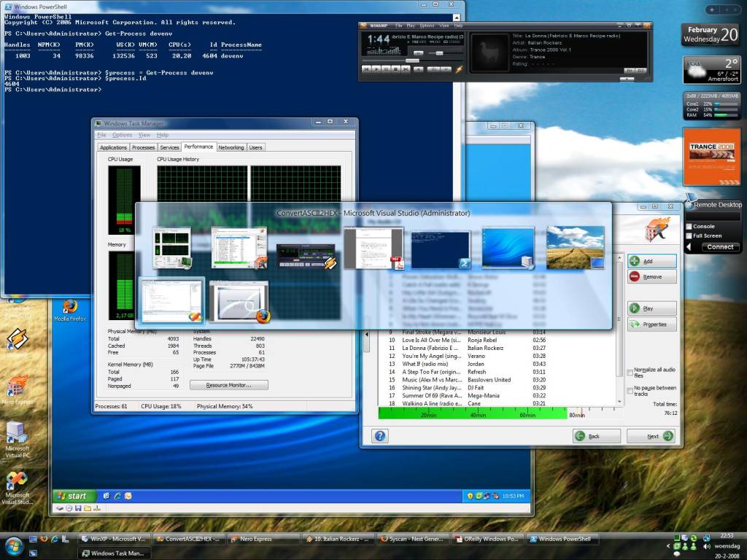
Task: Open the Nero Express desktop shortcut
Action: coord(17,387)
